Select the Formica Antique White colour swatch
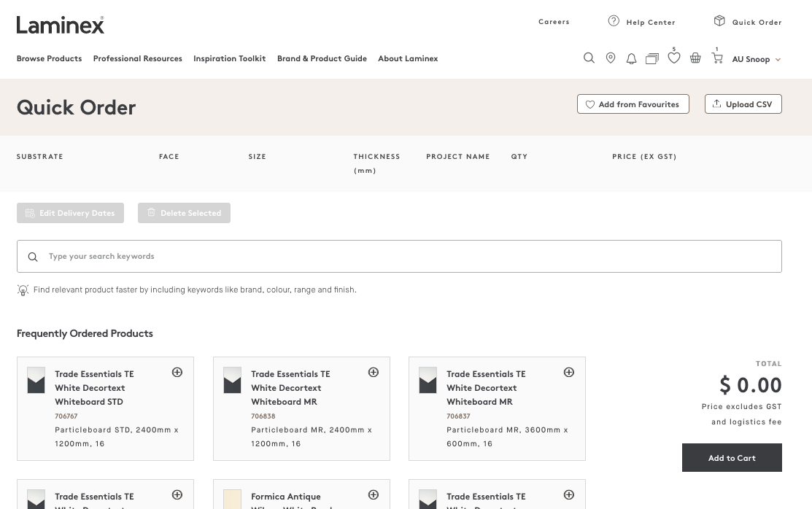Viewport: 812px width, 509px height. [232, 500]
